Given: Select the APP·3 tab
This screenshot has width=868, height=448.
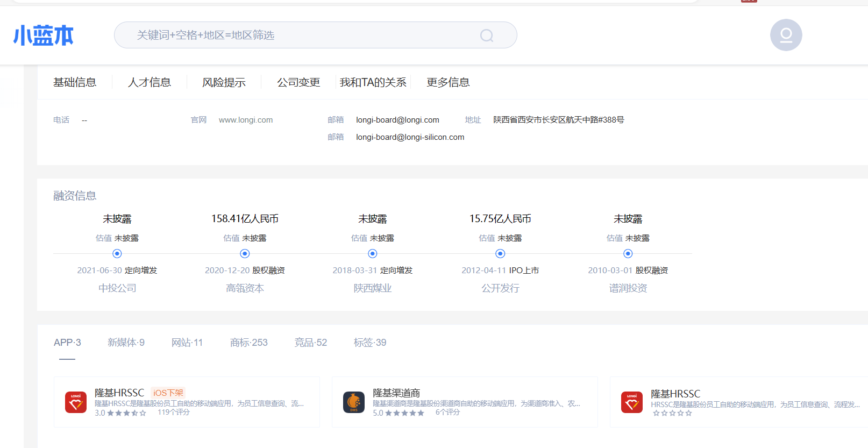Looking at the screenshot, I should tap(67, 343).
